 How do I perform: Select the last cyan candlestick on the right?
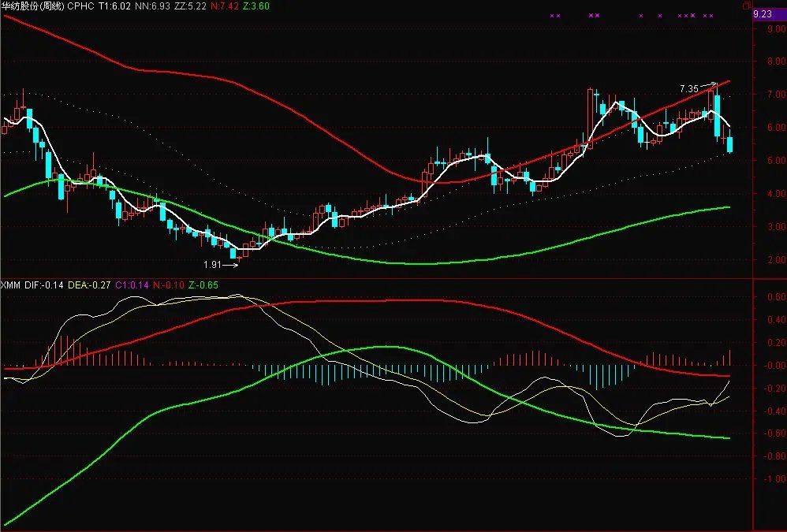[x=729, y=145]
